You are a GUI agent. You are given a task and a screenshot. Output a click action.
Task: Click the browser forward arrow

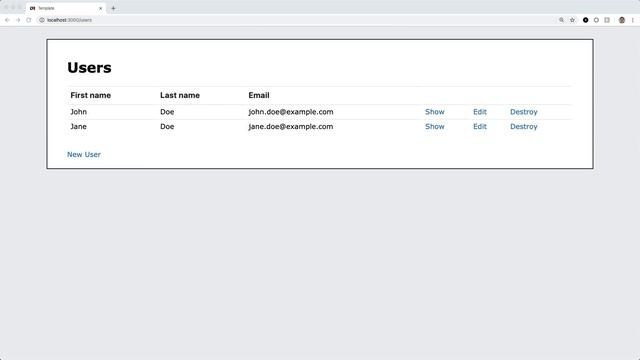point(18,20)
